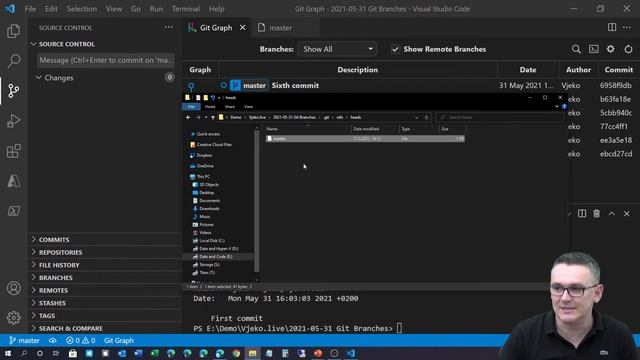
Task: Open View tab in File Explorer ribbon
Action: click(248, 107)
